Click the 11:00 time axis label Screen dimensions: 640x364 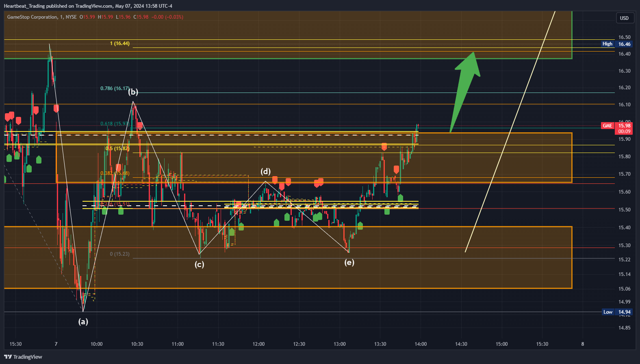coord(178,344)
